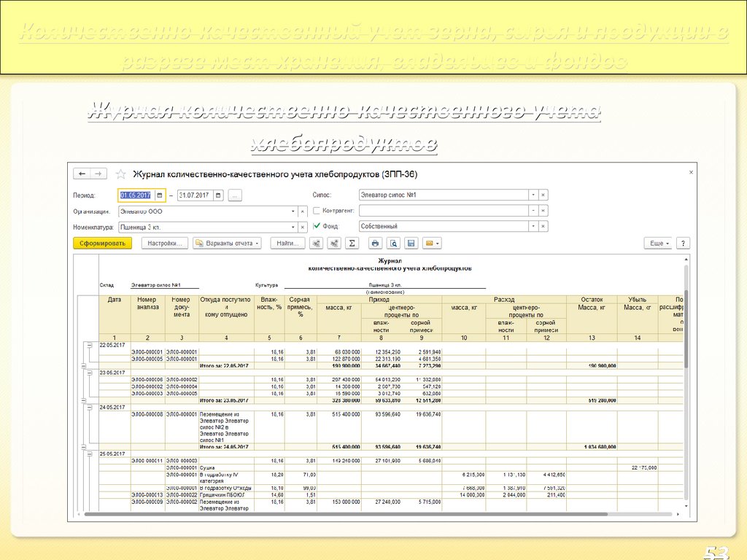Image resolution: width=747 pixels, height=560 pixels.
Task: Click the sum (Σ) toolbar icon
Action: point(352,244)
